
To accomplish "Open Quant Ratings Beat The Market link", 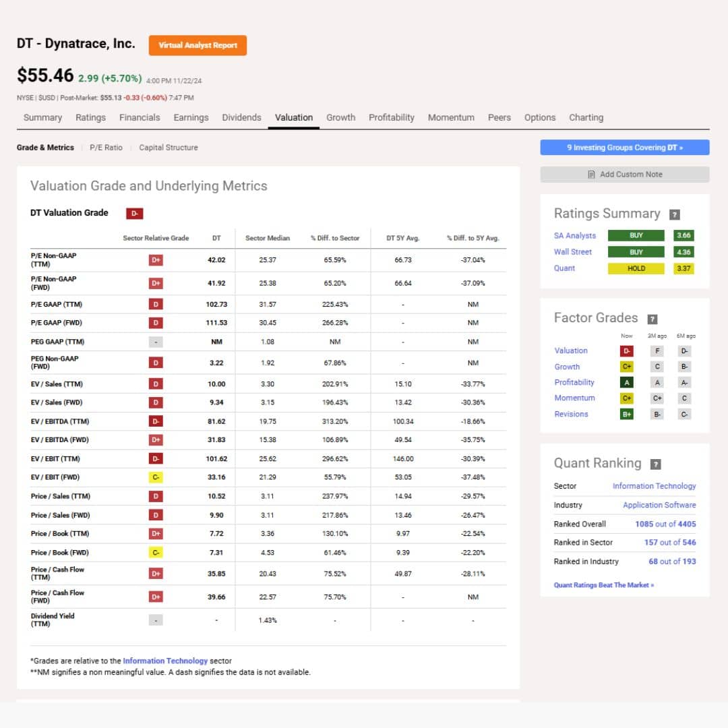I will pos(603,585).
